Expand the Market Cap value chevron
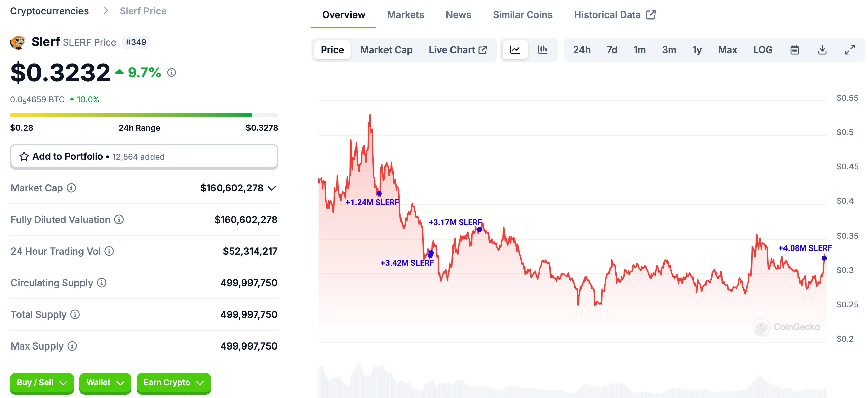868x398 pixels. click(272, 188)
